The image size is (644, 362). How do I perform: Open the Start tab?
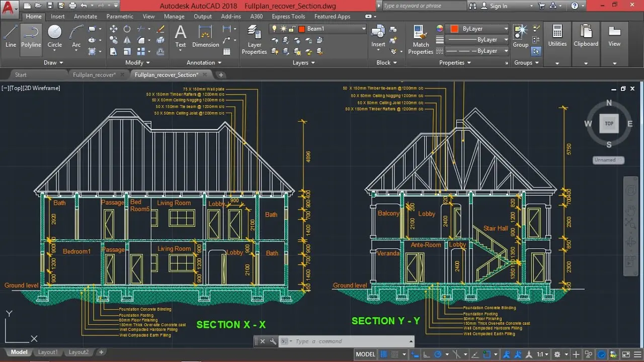[x=21, y=75]
